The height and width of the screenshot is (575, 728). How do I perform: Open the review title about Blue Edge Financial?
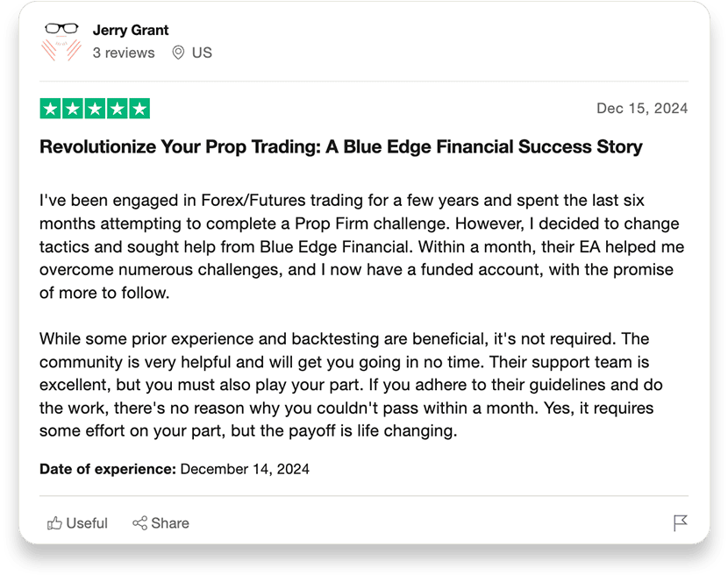click(341, 146)
